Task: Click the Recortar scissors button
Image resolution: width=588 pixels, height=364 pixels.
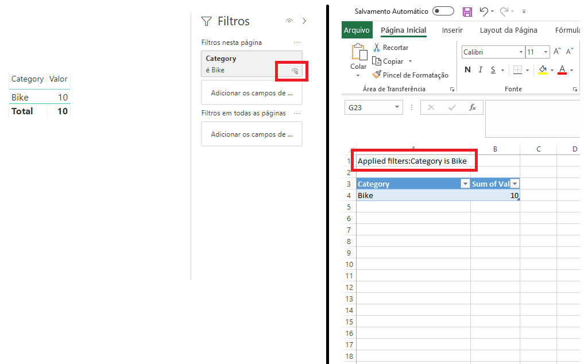Action: click(390, 48)
